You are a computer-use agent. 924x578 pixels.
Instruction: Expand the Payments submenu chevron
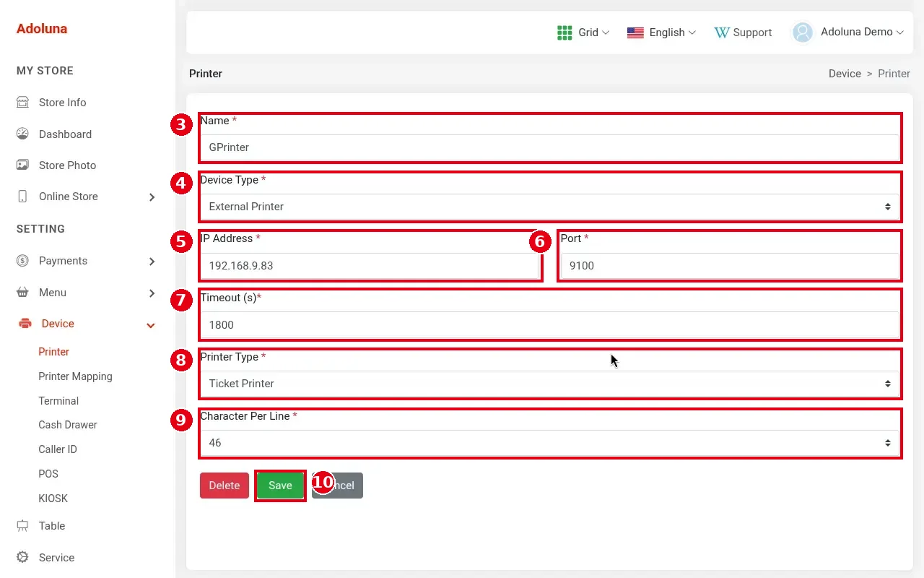pos(152,261)
